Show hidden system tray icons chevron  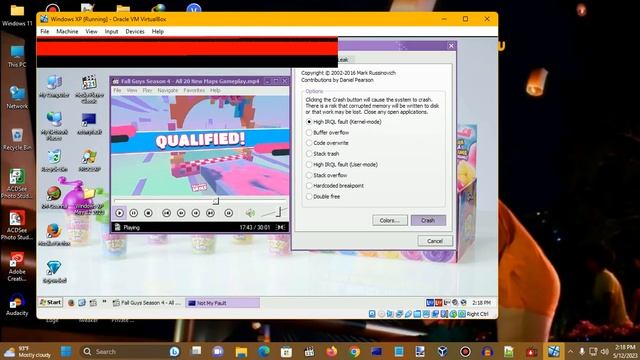point(570,351)
